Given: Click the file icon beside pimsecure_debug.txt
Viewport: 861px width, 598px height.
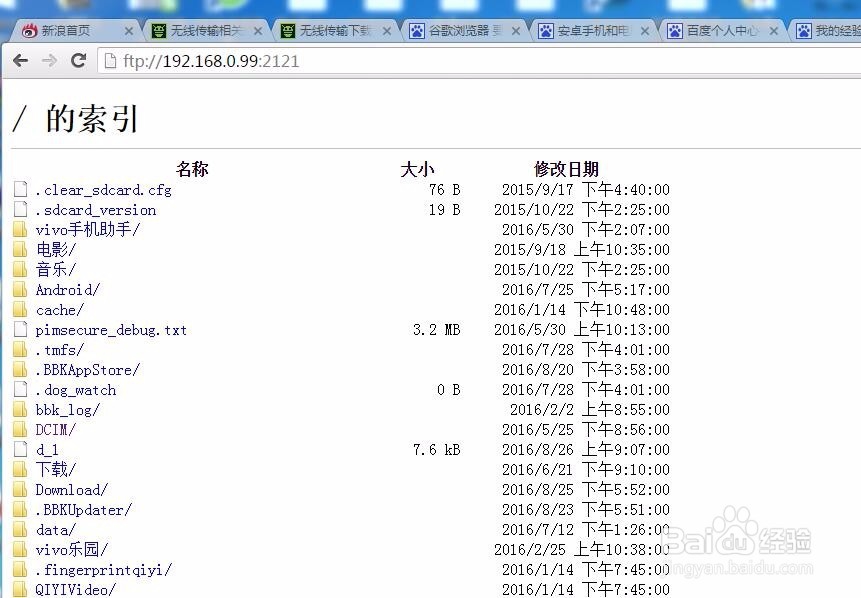Looking at the screenshot, I should pyautogui.click(x=20, y=329).
